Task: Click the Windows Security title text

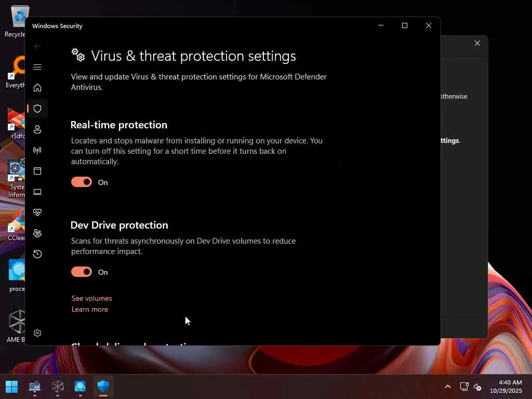Action: pyautogui.click(x=57, y=26)
